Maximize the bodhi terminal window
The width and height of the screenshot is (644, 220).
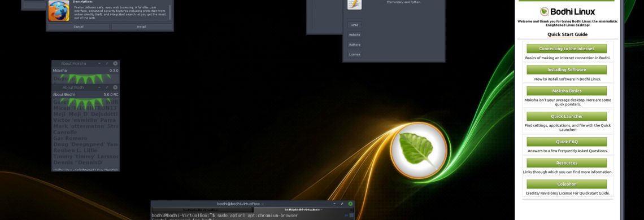(342, 204)
